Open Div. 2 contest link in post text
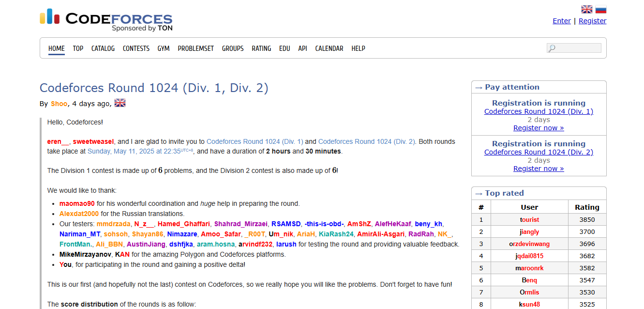Viewport: 644px width, 309px height. coord(367,141)
